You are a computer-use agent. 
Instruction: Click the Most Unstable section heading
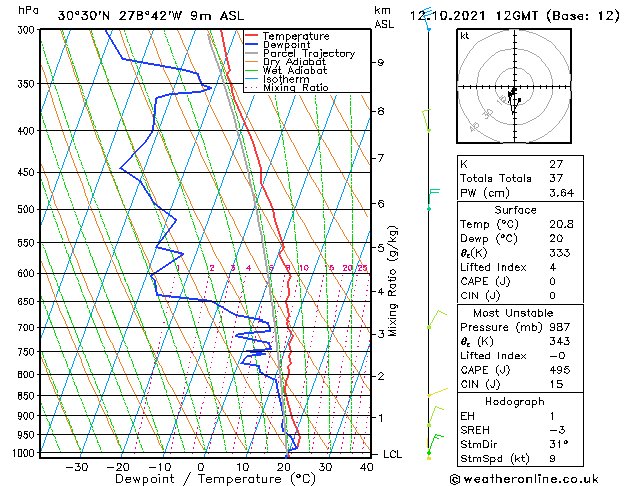[x=513, y=313]
